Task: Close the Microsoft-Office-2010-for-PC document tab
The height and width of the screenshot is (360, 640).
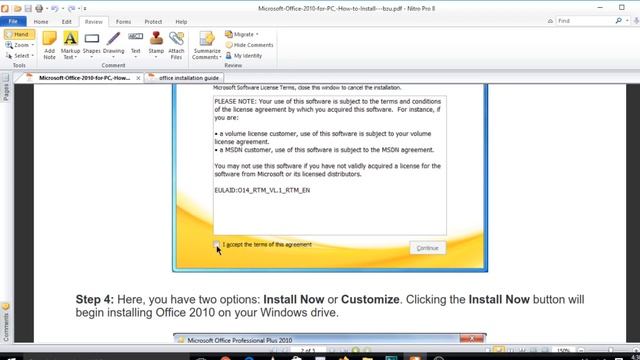Action: tap(138, 78)
